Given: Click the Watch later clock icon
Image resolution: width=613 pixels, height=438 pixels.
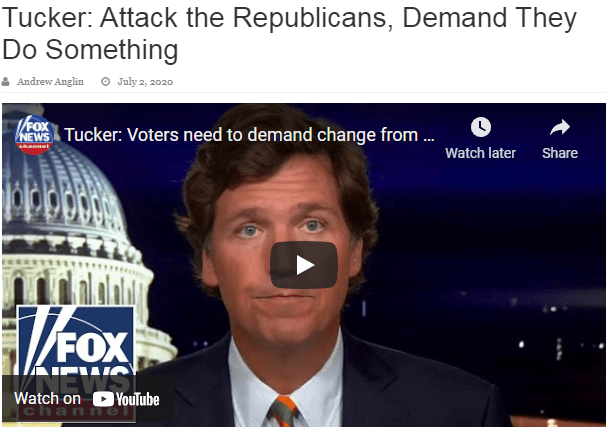Looking at the screenshot, I should click(x=480, y=127).
